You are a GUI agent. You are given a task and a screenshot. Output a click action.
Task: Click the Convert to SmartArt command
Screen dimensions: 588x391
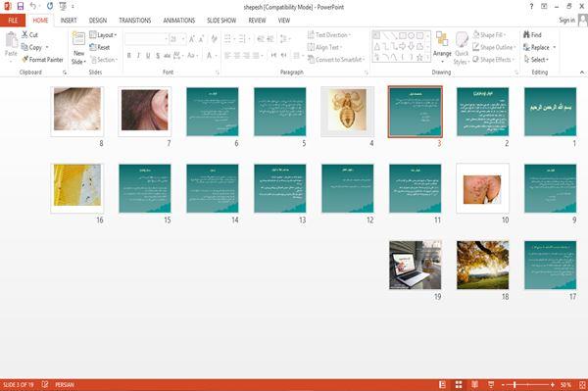coord(336,60)
